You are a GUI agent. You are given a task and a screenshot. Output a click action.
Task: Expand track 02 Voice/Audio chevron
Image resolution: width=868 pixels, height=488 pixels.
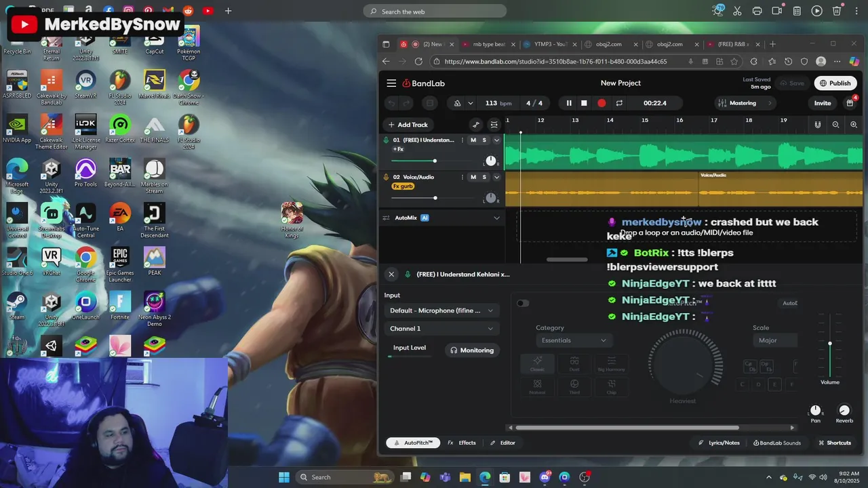[496, 177]
